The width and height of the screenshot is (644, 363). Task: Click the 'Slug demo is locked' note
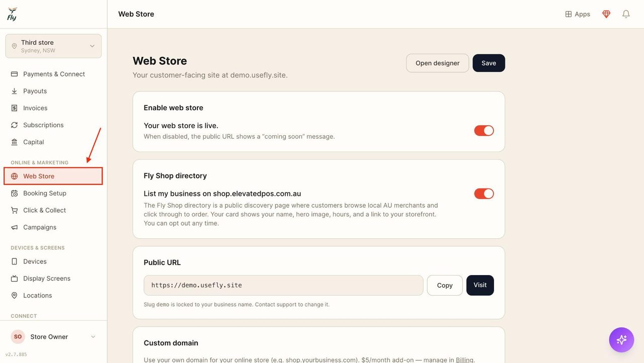click(x=236, y=305)
